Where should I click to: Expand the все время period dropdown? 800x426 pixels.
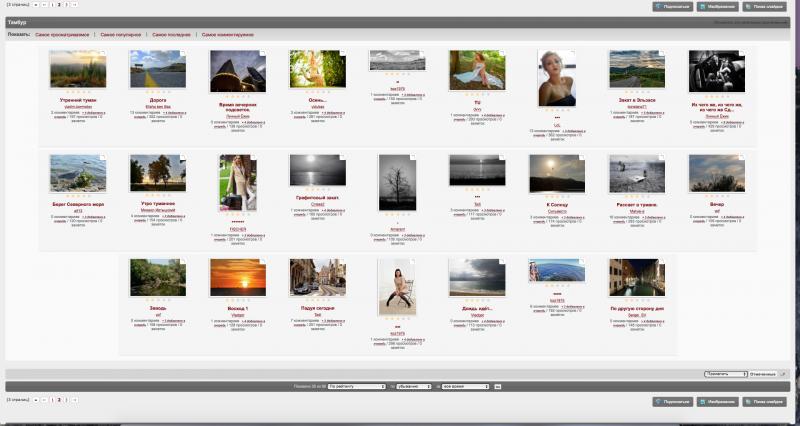(465, 387)
